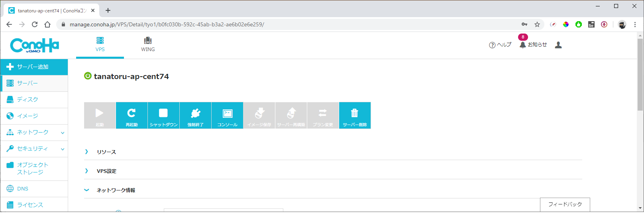Click the browser back arrow

9,24
